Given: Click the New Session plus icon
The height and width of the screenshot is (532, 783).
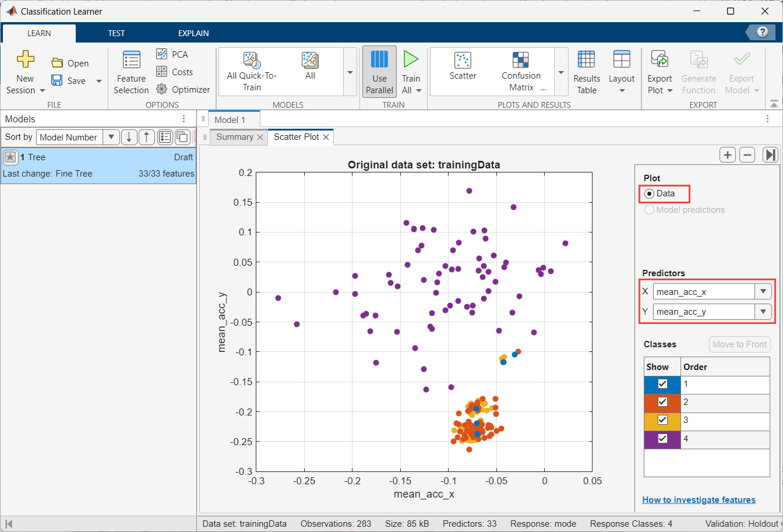Looking at the screenshot, I should pyautogui.click(x=25, y=59).
